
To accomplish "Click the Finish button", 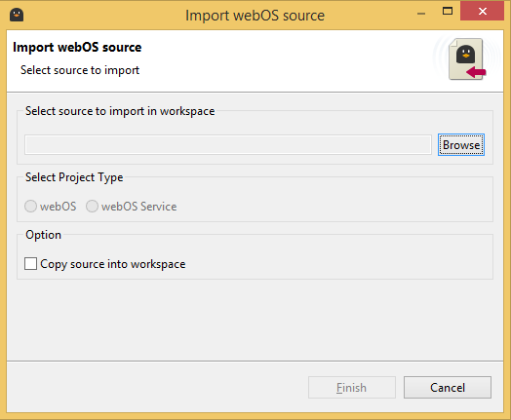I will [352, 388].
